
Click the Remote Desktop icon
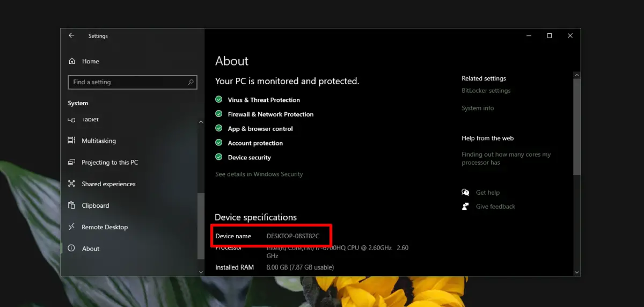(71, 227)
